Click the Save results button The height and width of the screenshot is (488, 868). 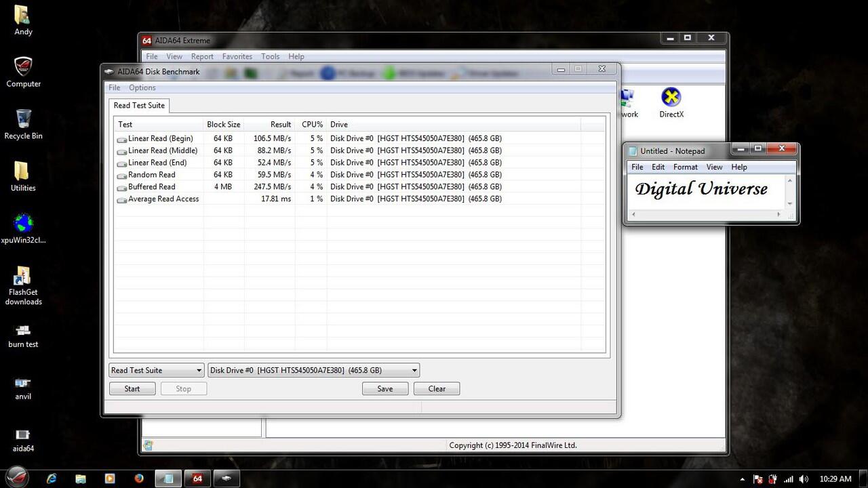coord(384,388)
